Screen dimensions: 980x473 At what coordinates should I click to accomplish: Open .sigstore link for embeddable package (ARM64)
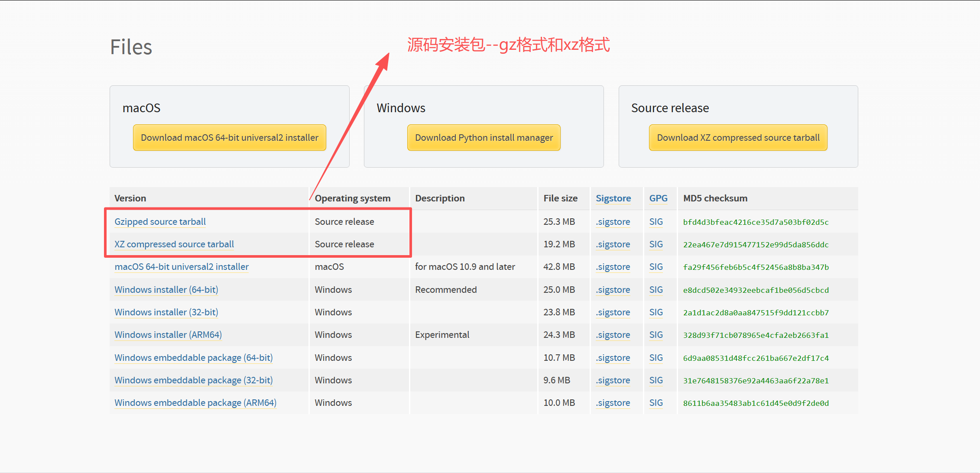[x=613, y=403]
